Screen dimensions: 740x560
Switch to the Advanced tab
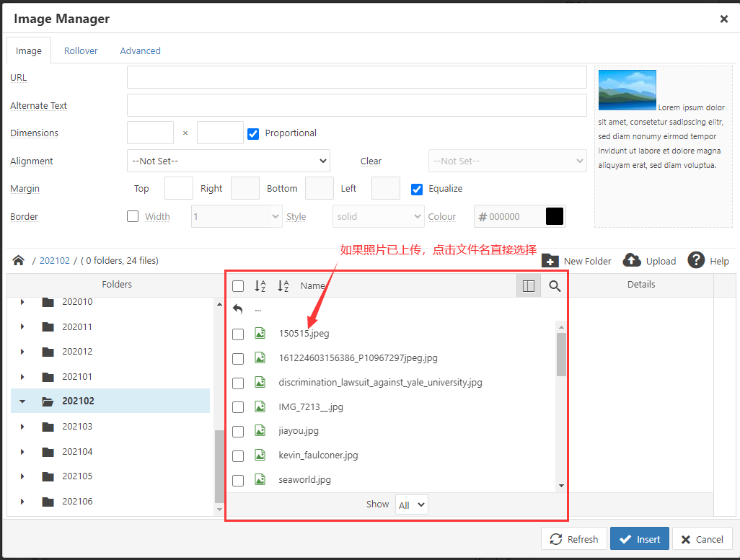coord(140,51)
